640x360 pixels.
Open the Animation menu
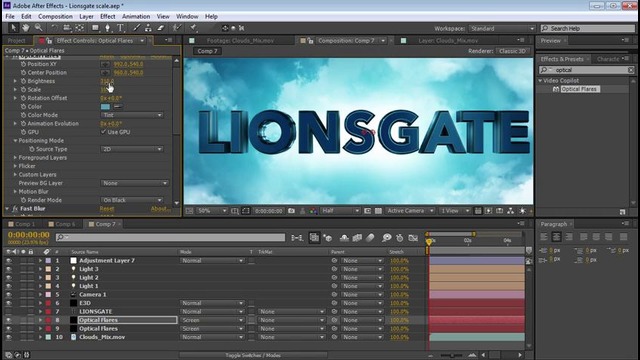(x=136, y=16)
